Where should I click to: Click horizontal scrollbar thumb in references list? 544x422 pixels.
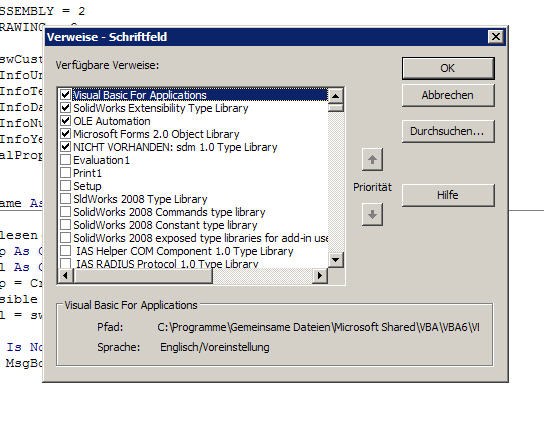(x=143, y=276)
